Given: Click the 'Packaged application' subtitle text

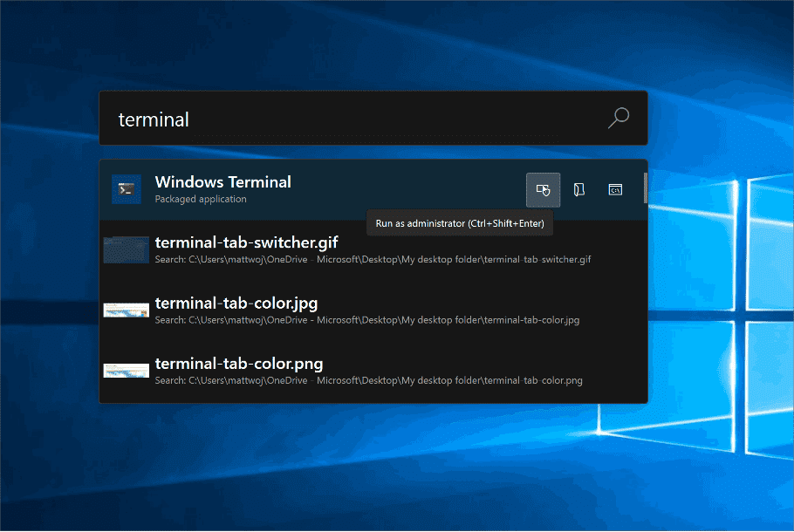Looking at the screenshot, I should [x=201, y=199].
